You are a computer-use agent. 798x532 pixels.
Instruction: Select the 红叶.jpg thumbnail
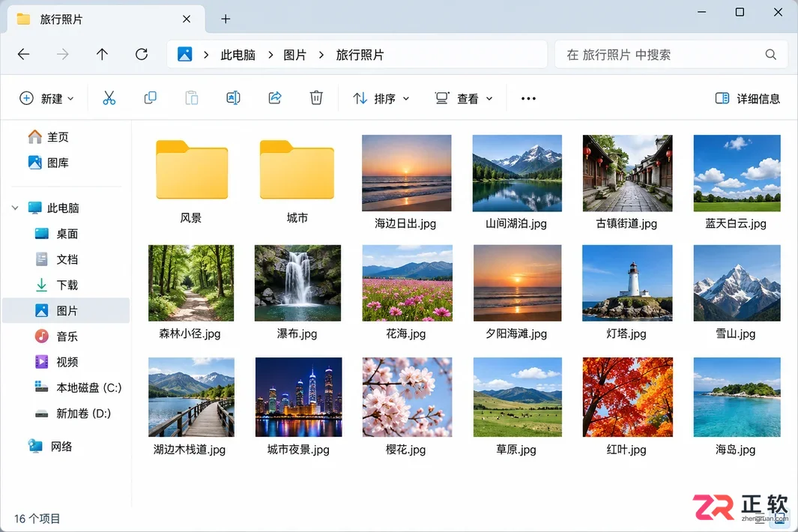pos(627,397)
